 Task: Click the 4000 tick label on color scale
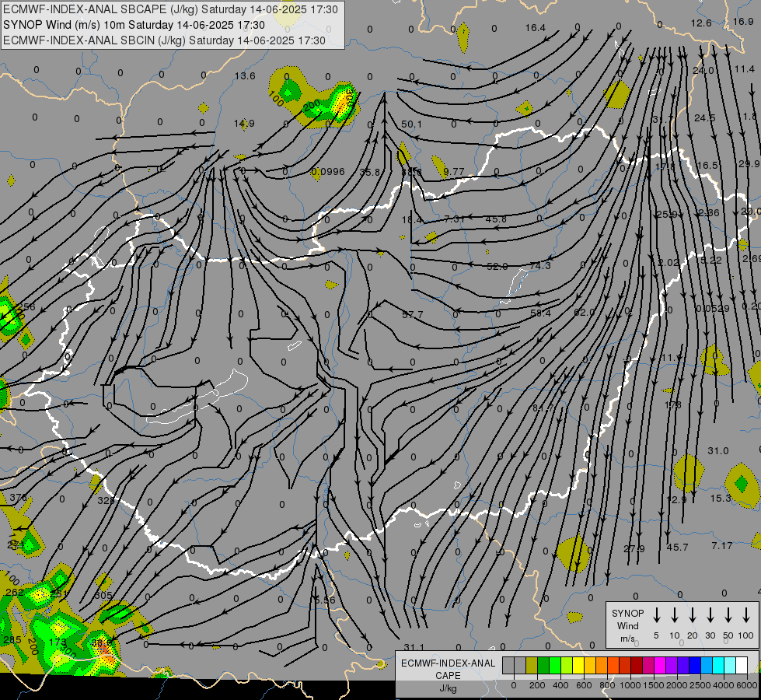pos(723,685)
